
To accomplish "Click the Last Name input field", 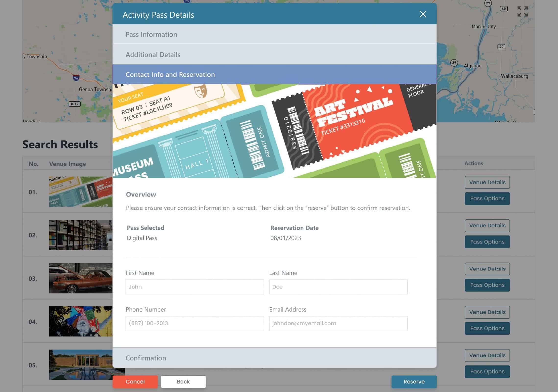I will click(338, 287).
